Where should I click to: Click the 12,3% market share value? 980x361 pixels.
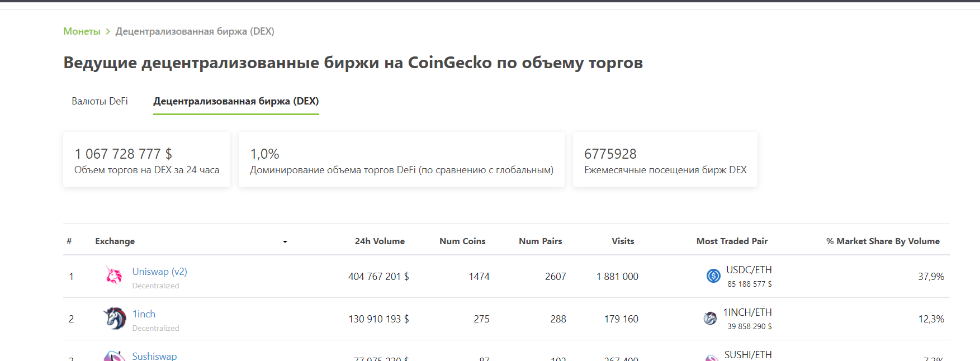click(x=931, y=319)
